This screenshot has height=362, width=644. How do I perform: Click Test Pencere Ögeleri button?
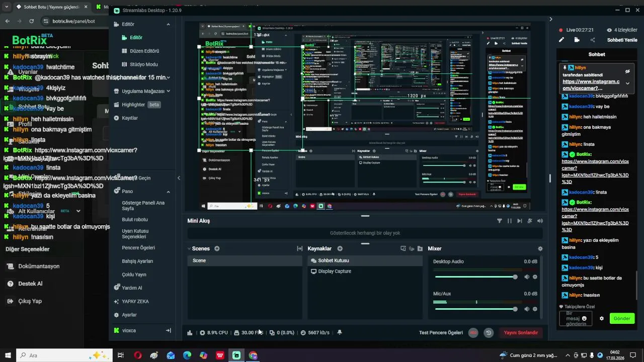[x=441, y=332]
